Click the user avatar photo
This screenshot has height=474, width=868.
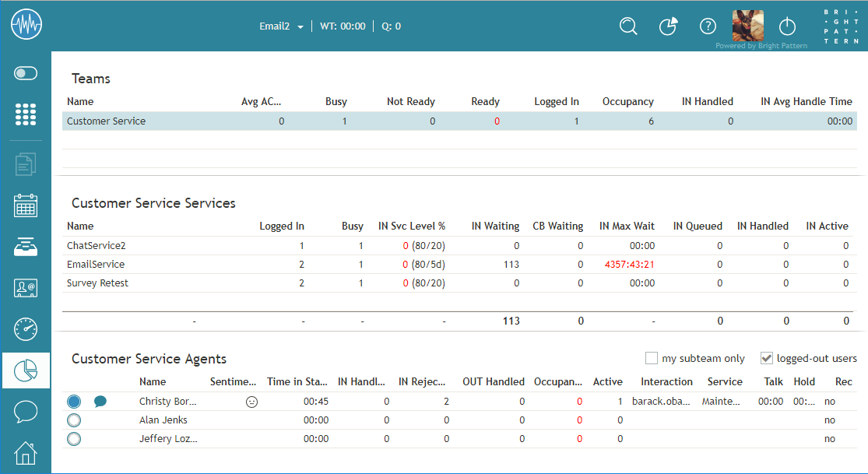748,26
